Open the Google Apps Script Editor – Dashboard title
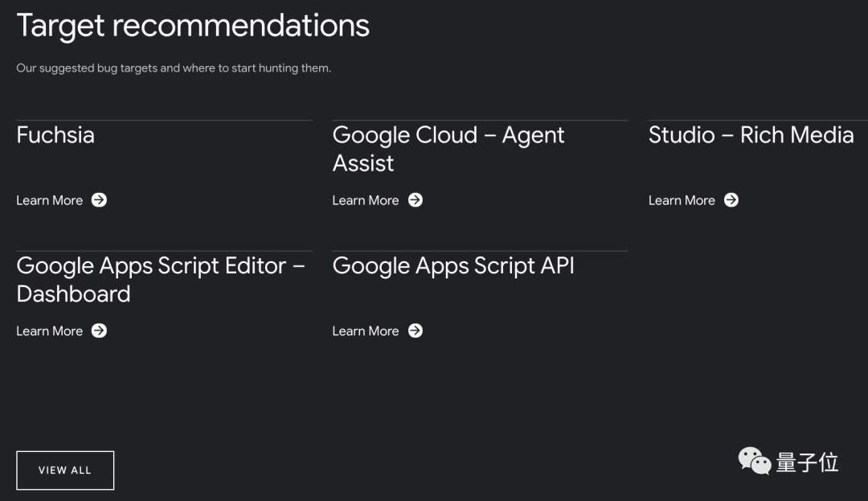This screenshot has width=868, height=501. pos(160,279)
